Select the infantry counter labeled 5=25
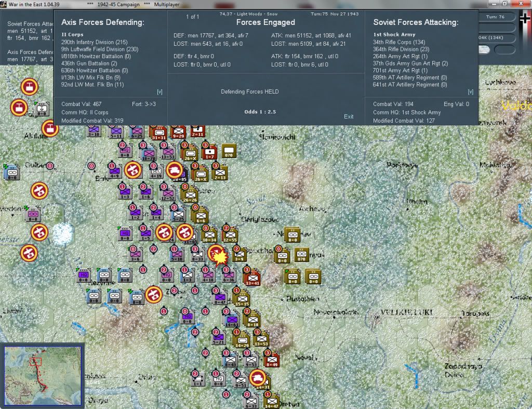The height and width of the screenshot is (409, 532). 178,215
